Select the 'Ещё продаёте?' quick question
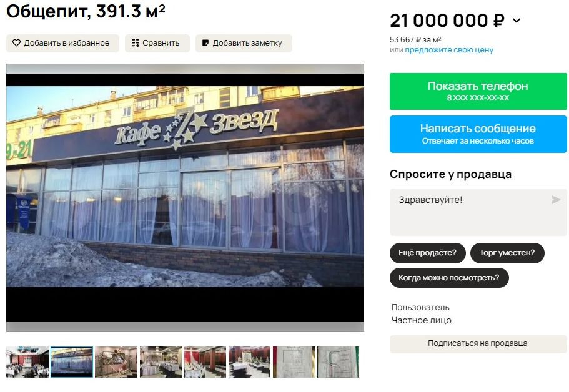Viewport: 569px width, 392px height. pos(427,253)
